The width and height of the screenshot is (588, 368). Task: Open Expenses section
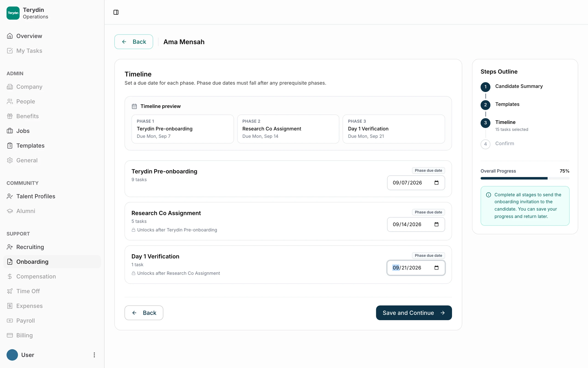click(52, 306)
